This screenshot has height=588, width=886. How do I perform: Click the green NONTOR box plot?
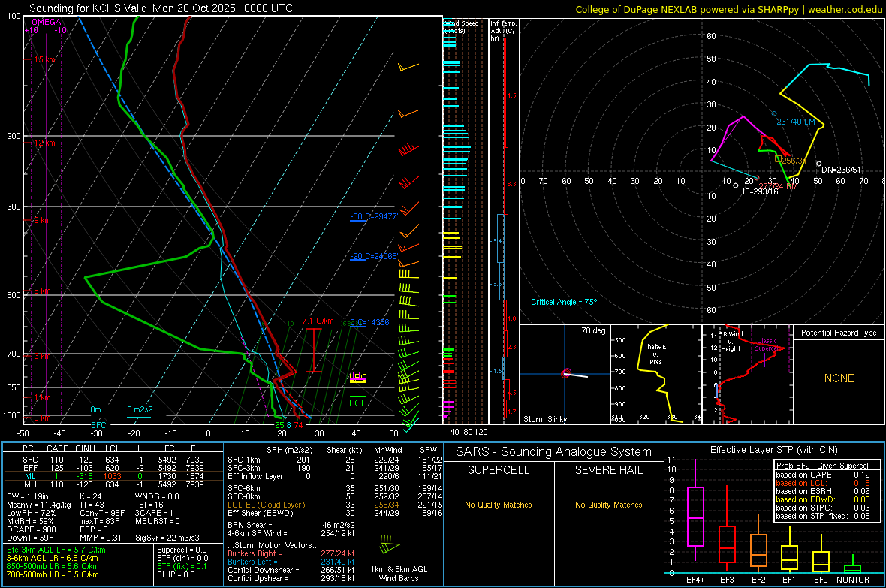(x=852, y=564)
